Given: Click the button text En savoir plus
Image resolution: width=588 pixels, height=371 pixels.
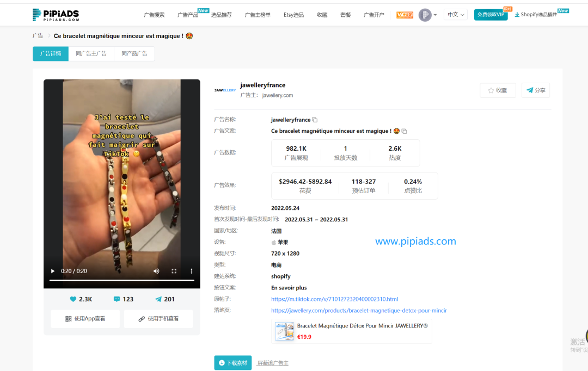Looking at the screenshot, I should 289,288.
